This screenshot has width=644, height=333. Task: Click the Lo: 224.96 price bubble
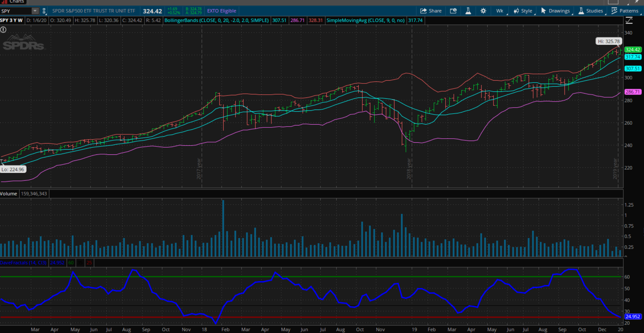click(13, 169)
